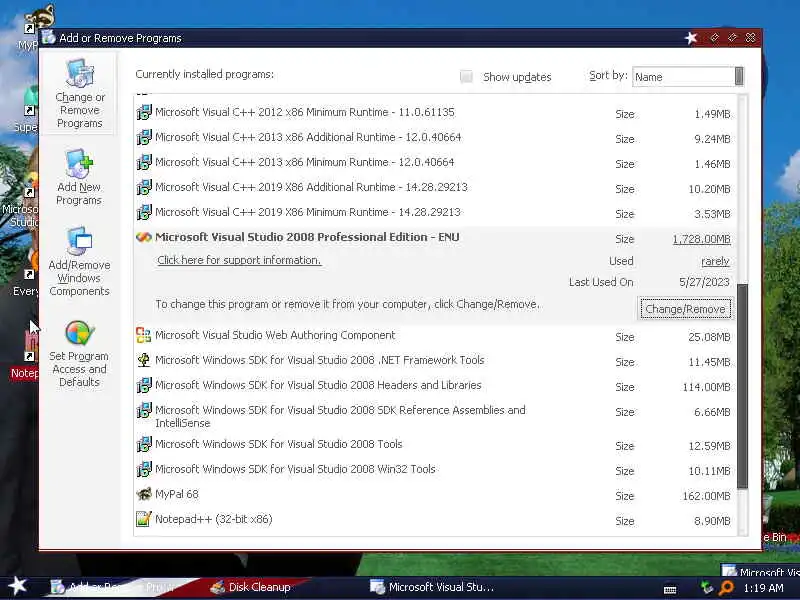
Task: Click icon of SDK .NET Framework Tools entry
Action: pyautogui.click(x=144, y=360)
